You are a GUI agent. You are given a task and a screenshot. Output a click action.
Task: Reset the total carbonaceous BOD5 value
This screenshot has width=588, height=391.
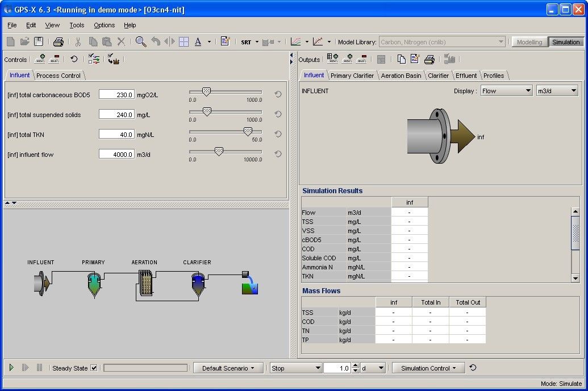click(x=278, y=94)
